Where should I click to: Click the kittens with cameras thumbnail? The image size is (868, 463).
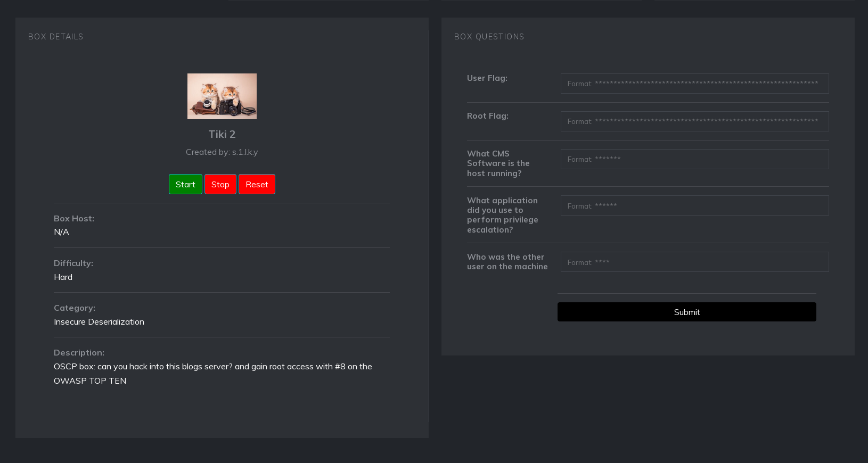click(222, 96)
